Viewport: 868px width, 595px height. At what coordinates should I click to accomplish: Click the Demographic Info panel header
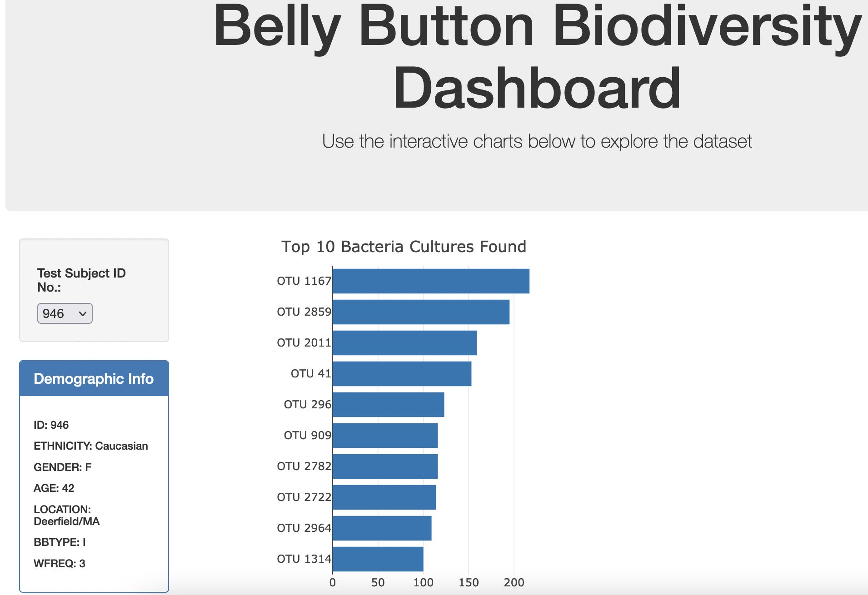point(94,378)
